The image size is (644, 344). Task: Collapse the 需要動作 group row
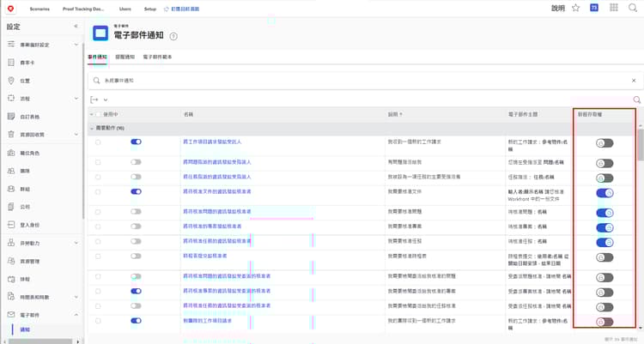coord(92,129)
